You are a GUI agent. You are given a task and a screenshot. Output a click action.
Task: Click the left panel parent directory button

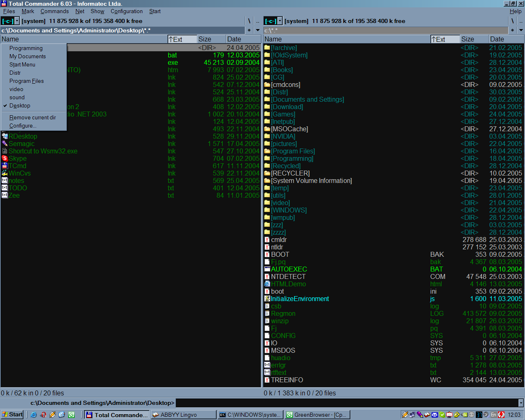click(258, 21)
